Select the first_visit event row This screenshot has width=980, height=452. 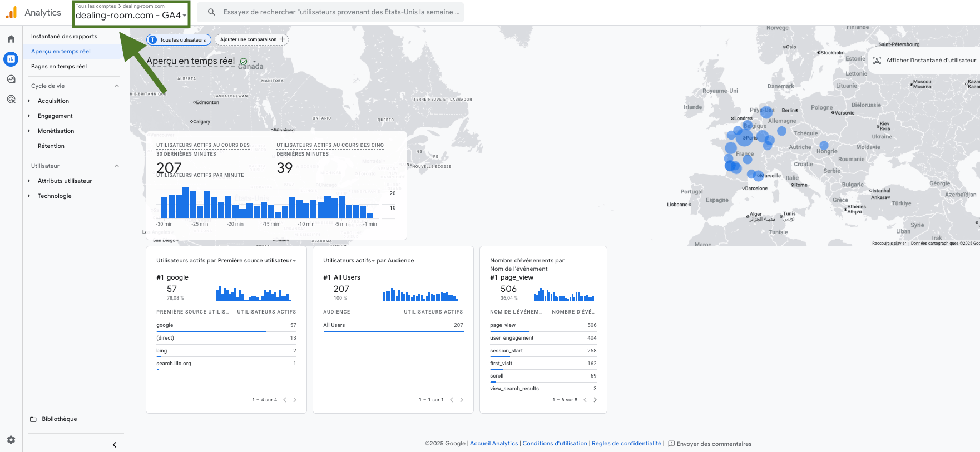point(543,364)
